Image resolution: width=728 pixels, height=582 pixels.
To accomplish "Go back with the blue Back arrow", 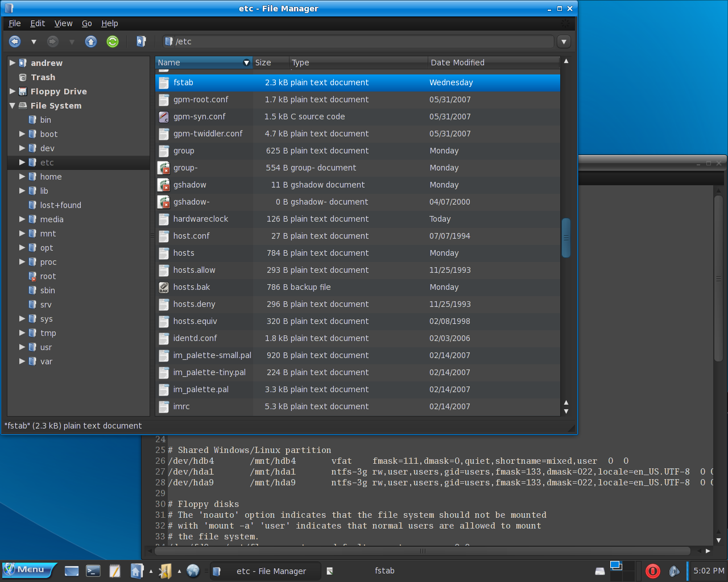I will (15, 41).
